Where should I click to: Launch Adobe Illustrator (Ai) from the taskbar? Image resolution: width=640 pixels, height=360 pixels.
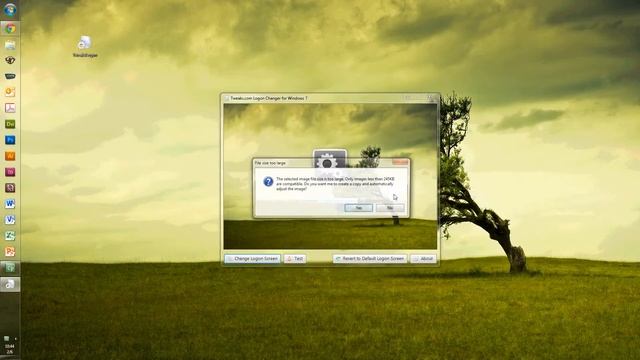(x=10, y=156)
